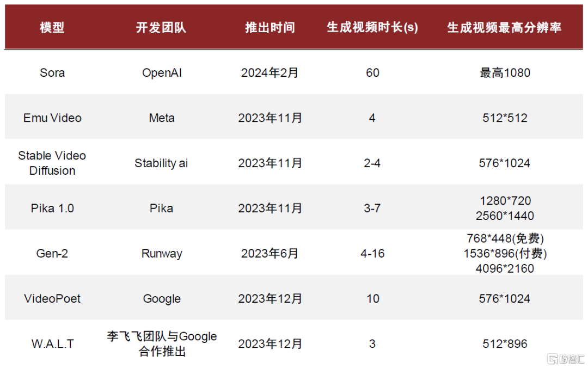Click the 生成视频时长(s) column header
The width and height of the screenshot is (588, 368).
coord(372,27)
